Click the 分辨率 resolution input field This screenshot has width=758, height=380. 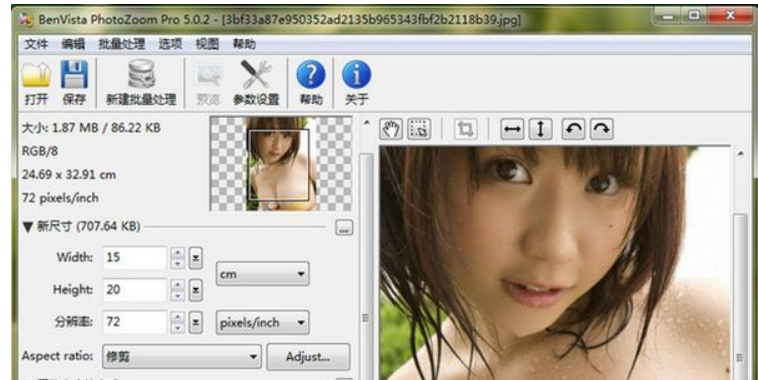tap(134, 322)
